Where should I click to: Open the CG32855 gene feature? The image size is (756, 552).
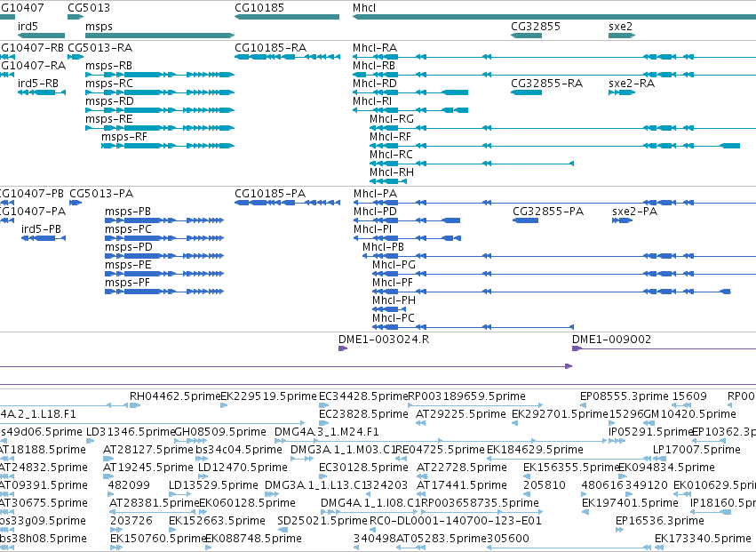pos(527,36)
